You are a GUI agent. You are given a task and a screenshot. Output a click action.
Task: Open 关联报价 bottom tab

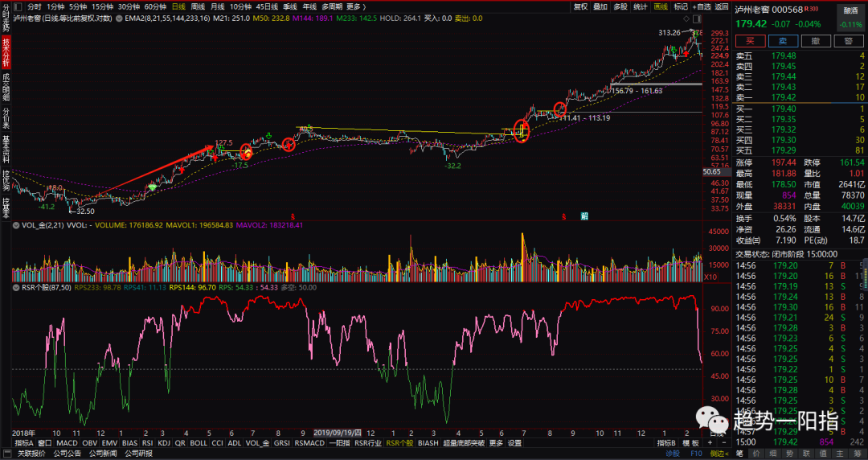[31, 454]
